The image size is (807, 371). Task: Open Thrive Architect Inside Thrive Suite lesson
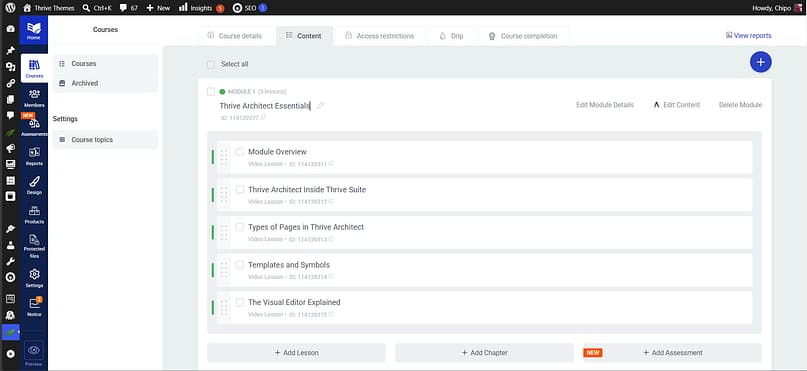pyautogui.click(x=307, y=189)
